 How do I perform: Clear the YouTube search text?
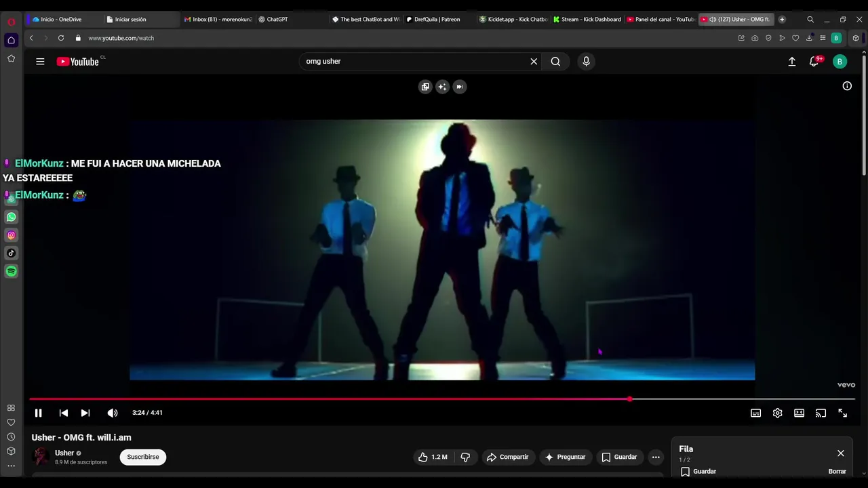534,62
